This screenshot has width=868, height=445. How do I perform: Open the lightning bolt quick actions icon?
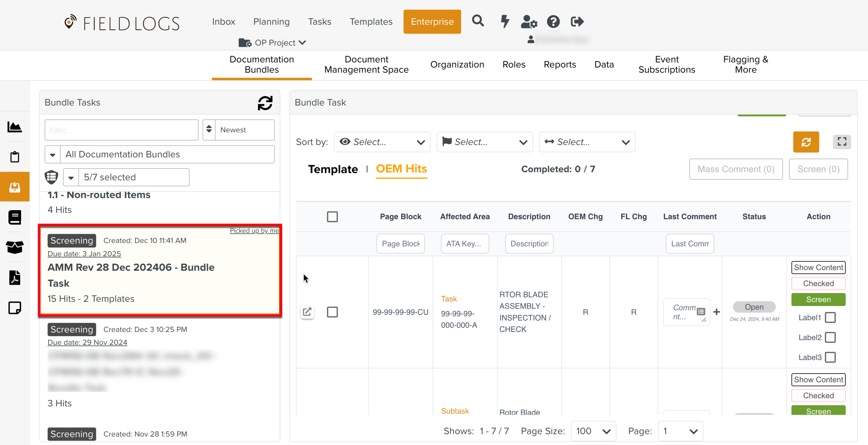[505, 21]
